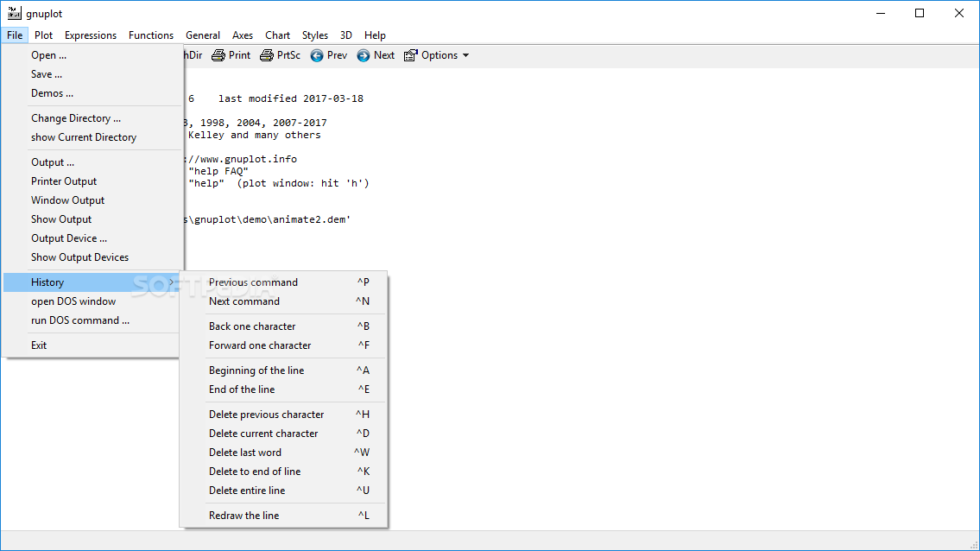The width and height of the screenshot is (980, 551).
Task: Open the Help menu
Action: [375, 35]
